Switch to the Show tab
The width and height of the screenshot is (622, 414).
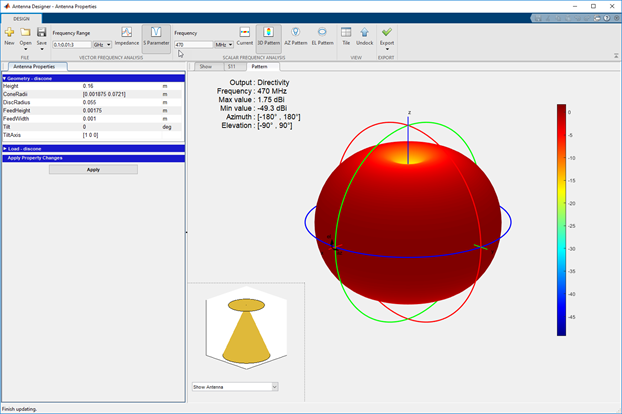(x=205, y=67)
